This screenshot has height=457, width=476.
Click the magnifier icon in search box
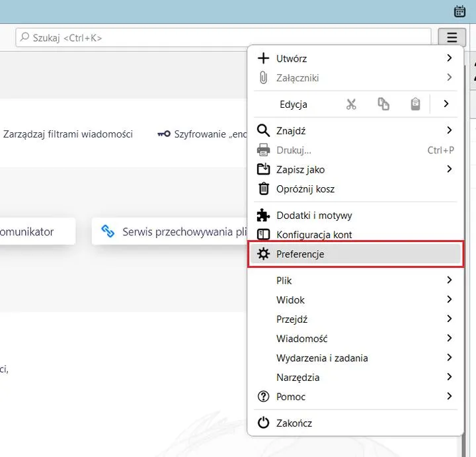(24, 37)
